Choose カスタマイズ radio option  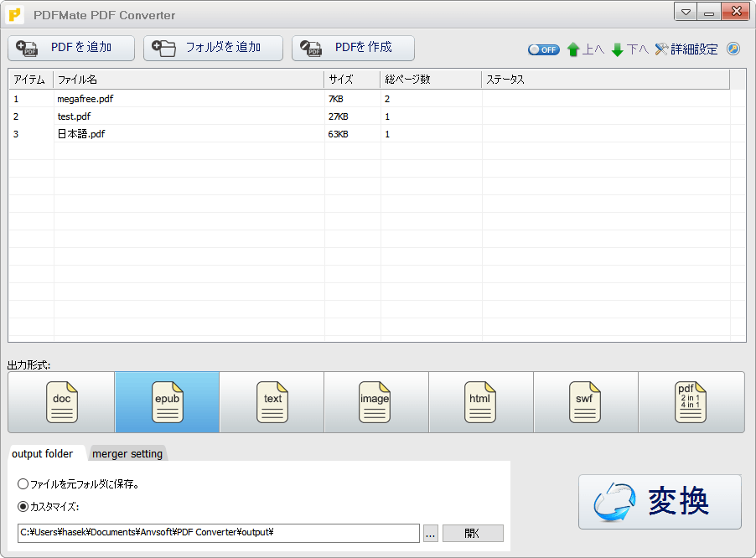coord(49,506)
